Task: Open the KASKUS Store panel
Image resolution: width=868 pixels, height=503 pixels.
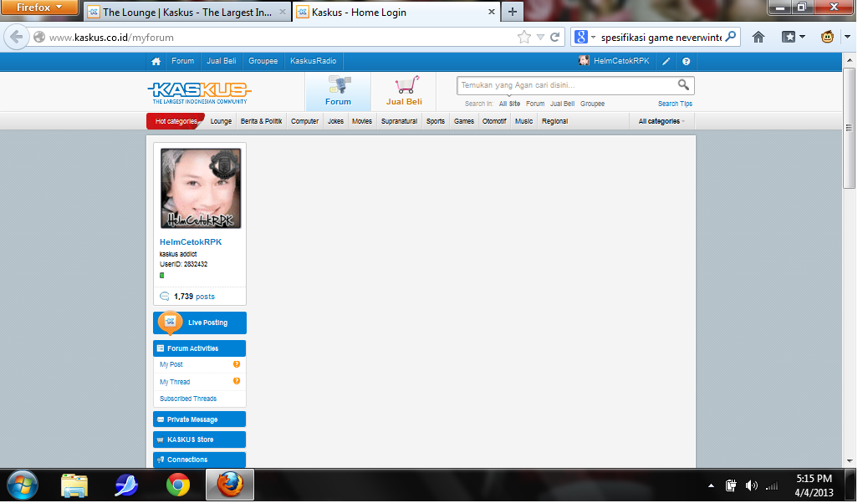Action: 199,439
